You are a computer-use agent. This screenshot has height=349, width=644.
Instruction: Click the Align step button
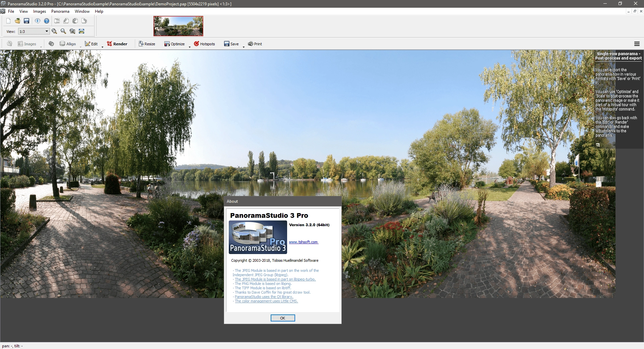pos(68,44)
